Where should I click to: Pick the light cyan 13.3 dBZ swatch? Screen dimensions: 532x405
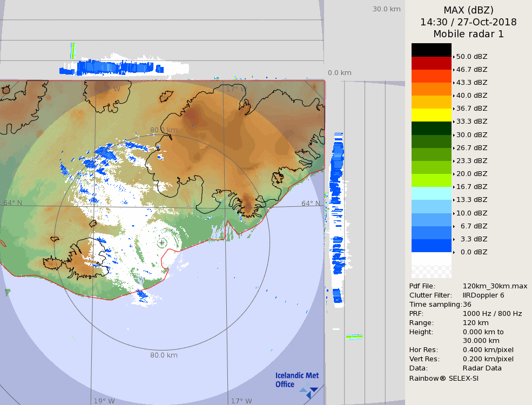(x=431, y=193)
